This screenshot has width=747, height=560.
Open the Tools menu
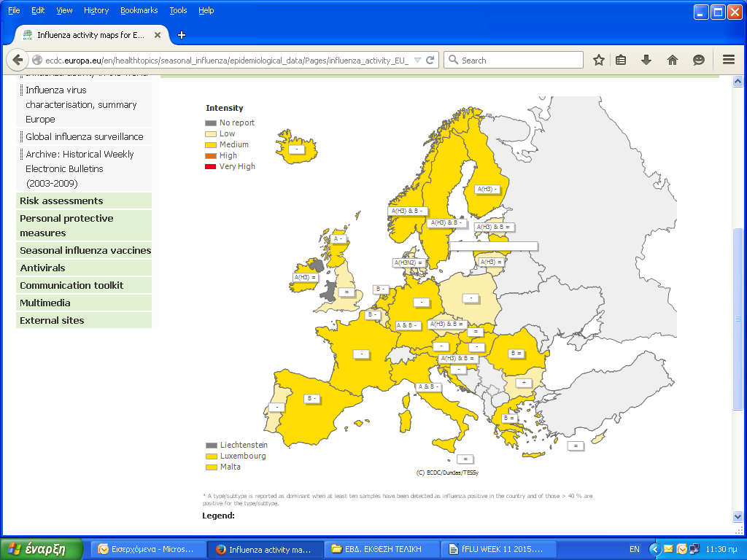[x=178, y=10]
